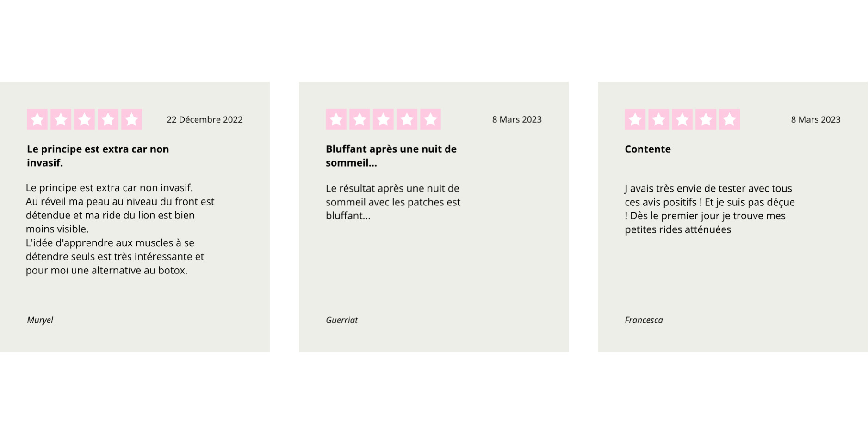Click third star in Muryel's review

[x=85, y=119]
